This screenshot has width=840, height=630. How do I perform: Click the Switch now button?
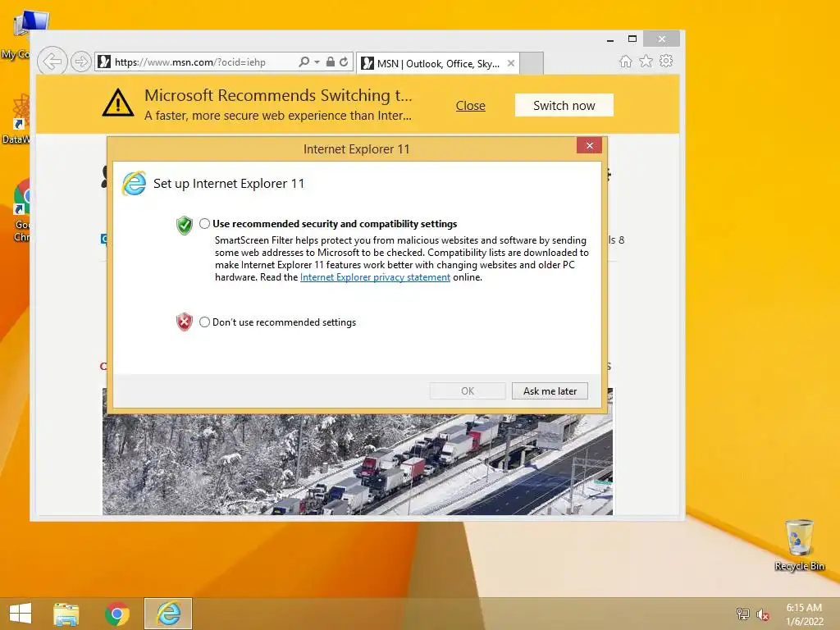click(x=564, y=106)
